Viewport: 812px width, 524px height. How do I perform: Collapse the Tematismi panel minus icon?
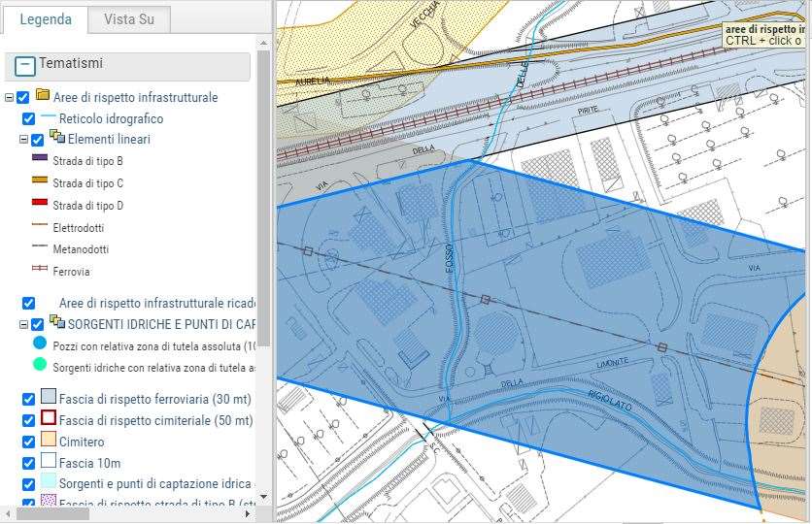point(25,66)
